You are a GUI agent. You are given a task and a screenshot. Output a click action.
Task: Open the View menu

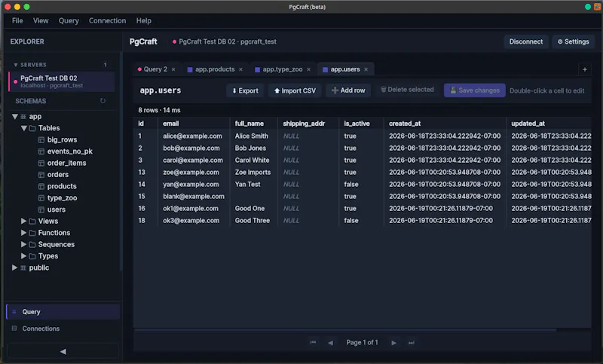pyautogui.click(x=41, y=21)
